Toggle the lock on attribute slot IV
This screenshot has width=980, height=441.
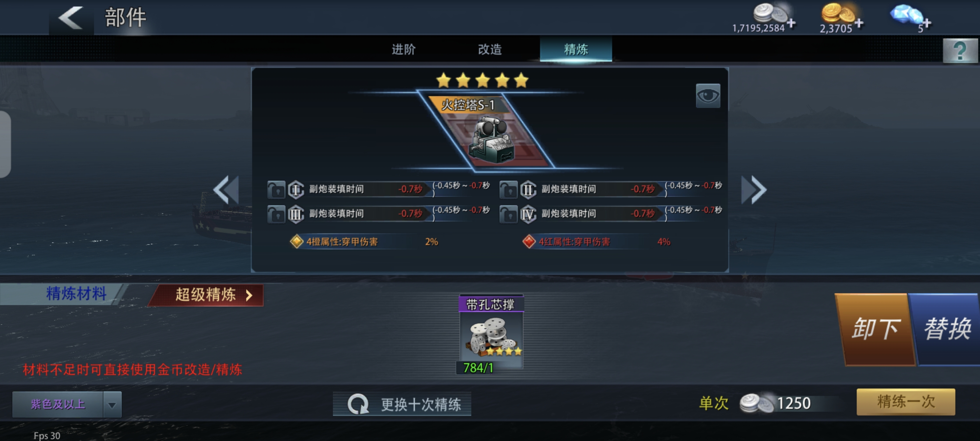tap(508, 214)
